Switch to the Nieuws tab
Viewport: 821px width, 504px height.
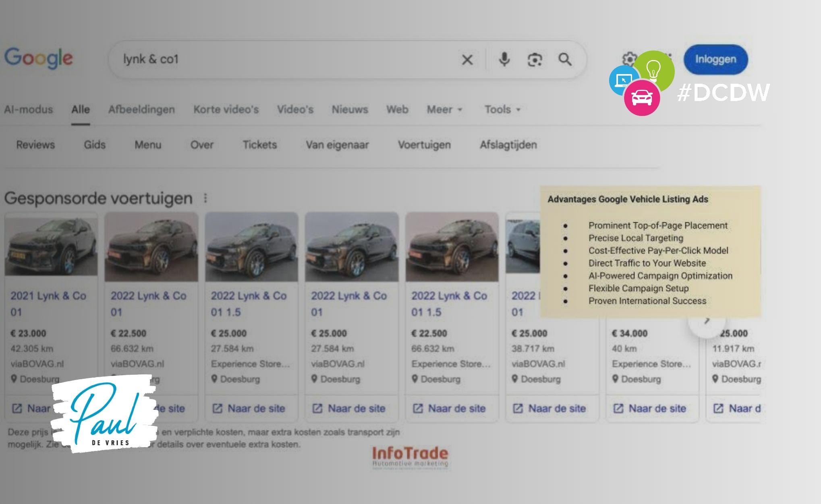(x=350, y=109)
